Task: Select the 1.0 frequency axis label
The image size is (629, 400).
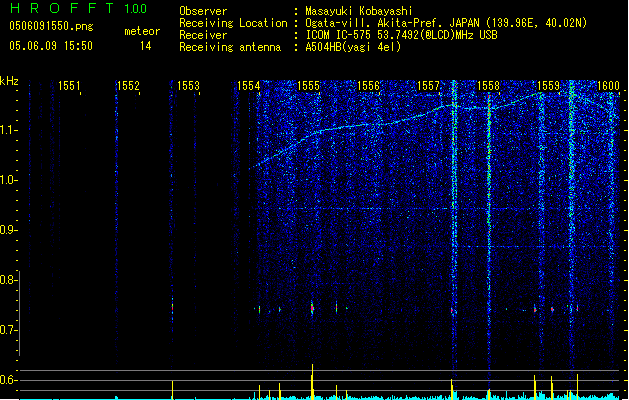Action: (x=9, y=180)
